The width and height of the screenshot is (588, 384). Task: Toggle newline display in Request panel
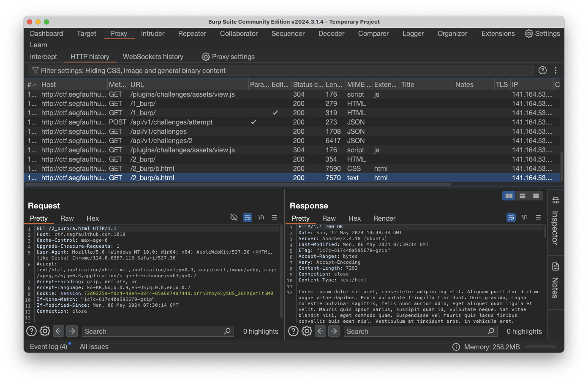coord(261,217)
